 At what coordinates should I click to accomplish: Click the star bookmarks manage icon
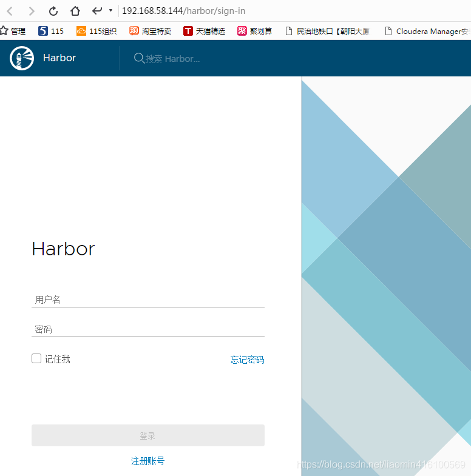click(4, 31)
